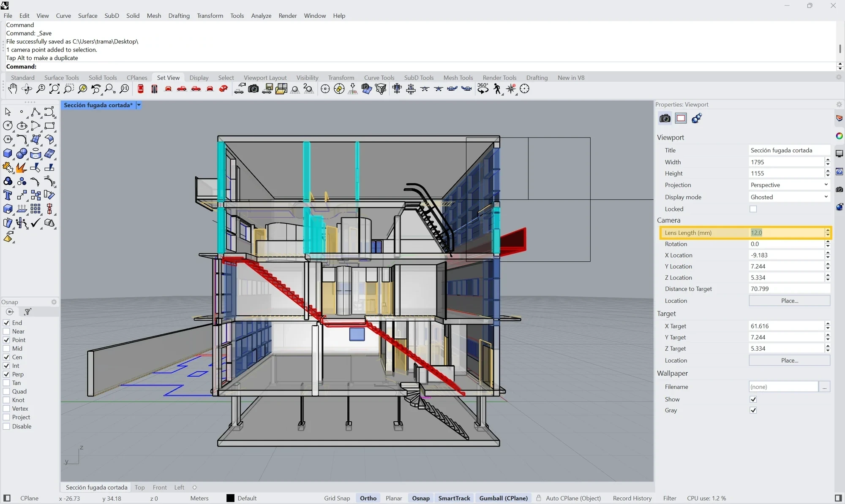Open the Display mode dropdown

click(789, 197)
